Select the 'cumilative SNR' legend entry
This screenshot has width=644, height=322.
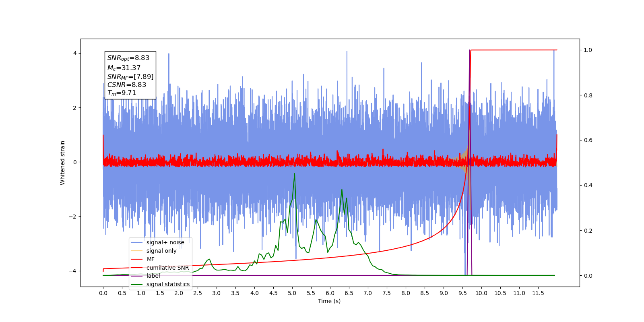167,268
